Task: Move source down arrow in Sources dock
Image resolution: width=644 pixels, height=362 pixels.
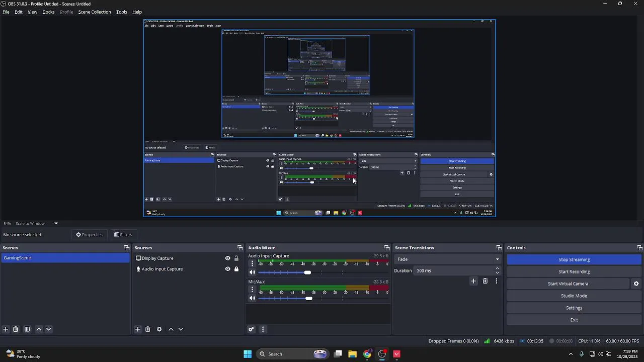Action: [181, 329]
